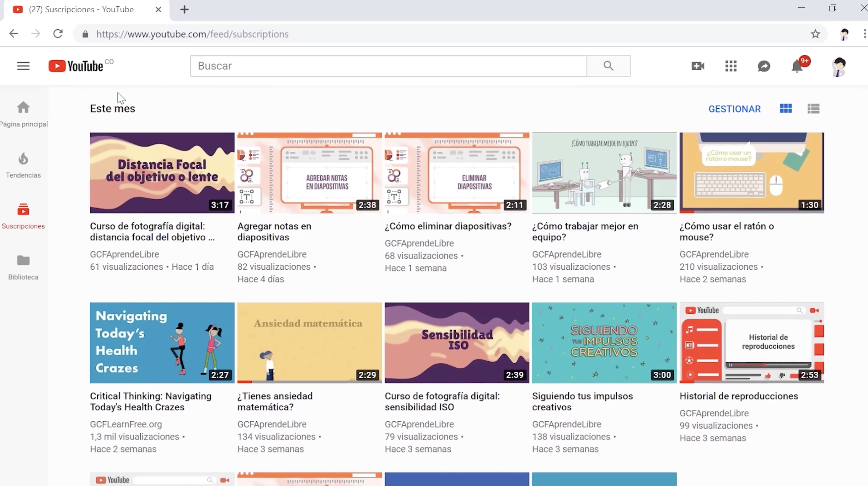Open Historial de reproducciones thumbnail
868x486 pixels.
pyautogui.click(x=752, y=343)
